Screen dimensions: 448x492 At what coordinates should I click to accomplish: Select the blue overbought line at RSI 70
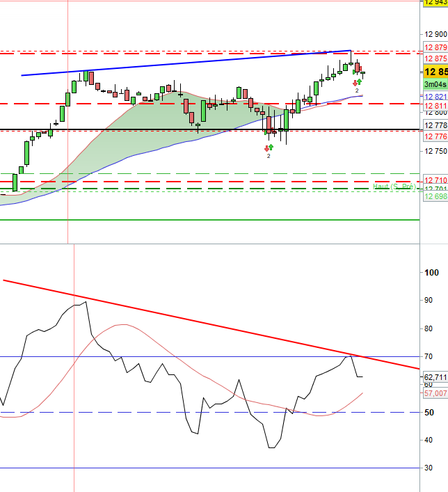(x=209, y=356)
